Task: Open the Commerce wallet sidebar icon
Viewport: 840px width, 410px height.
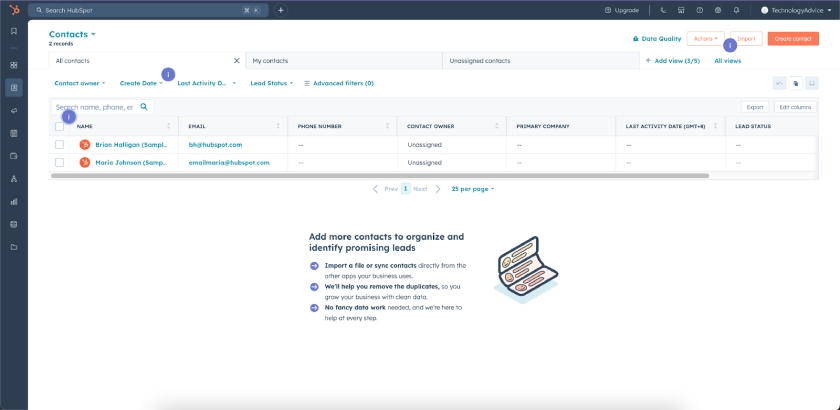Action: 14,156
